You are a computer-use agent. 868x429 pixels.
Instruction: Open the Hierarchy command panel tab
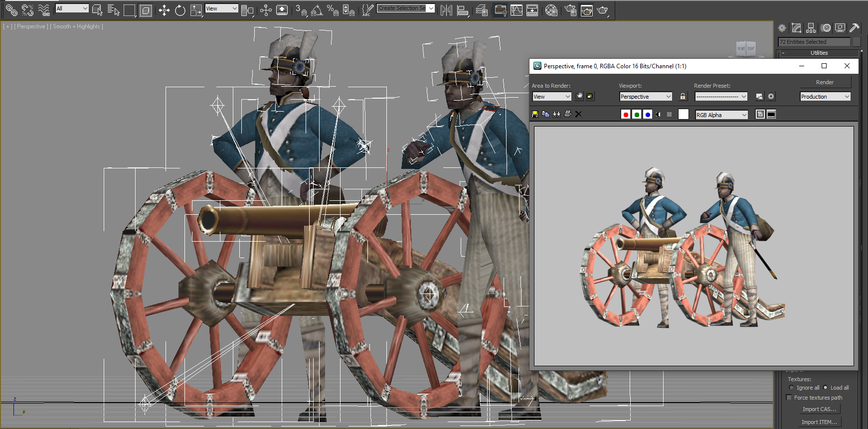pos(811,28)
